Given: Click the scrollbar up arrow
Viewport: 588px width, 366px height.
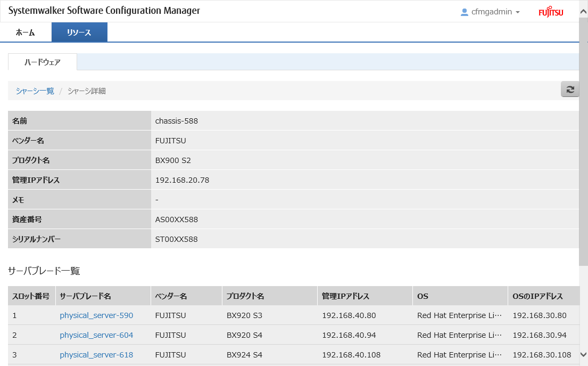Looking at the screenshot, I should pos(584,12).
